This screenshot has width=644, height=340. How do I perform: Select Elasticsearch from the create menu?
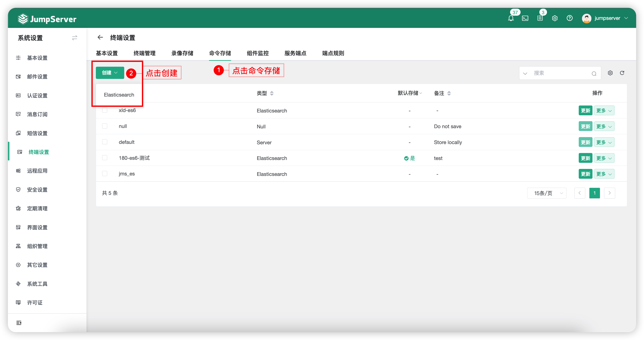click(x=119, y=95)
